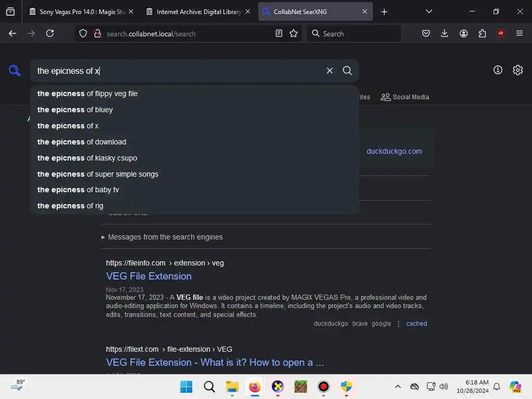Choose suggestion 'the epicness of rig'

tap(194, 206)
